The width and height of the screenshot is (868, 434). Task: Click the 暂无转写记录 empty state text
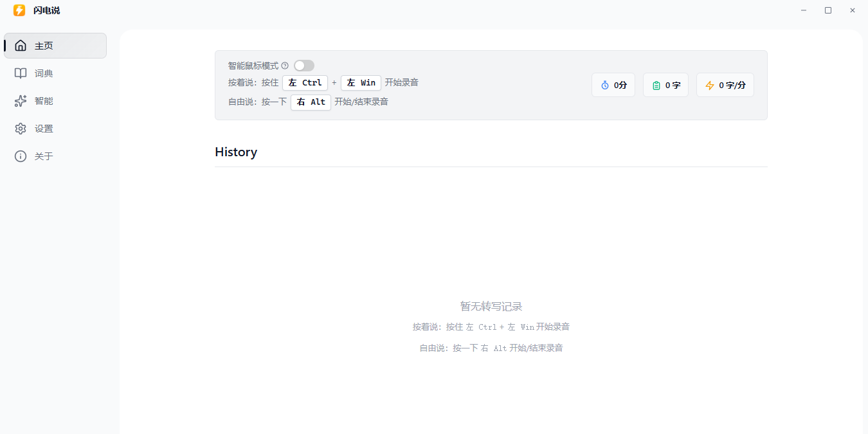[x=491, y=306]
